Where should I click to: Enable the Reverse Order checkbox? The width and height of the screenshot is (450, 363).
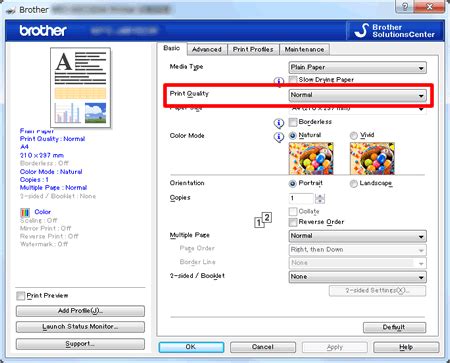[x=293, y=222]
